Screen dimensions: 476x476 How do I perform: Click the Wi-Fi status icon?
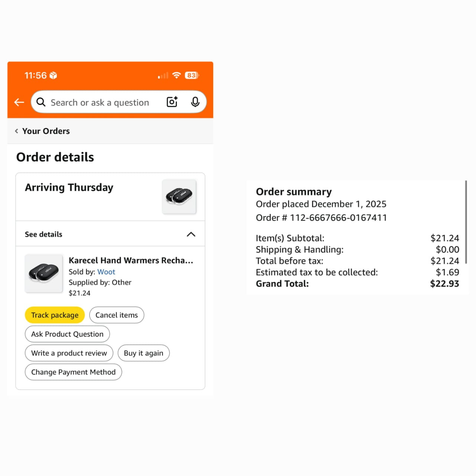click(177, 75)
